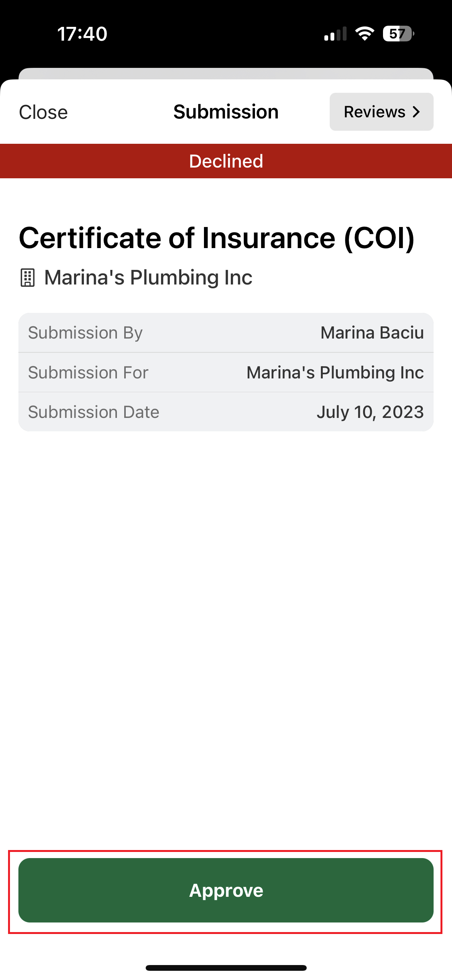Select the July 10, 2023 date value
Image resolution: width=452 pixels, height=980 pixels.
370,412
